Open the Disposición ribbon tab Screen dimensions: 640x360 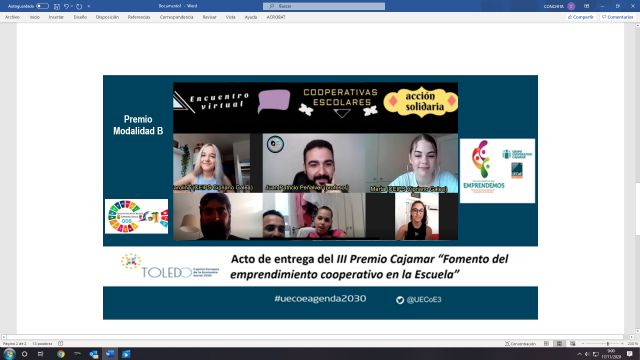[107, 17]
